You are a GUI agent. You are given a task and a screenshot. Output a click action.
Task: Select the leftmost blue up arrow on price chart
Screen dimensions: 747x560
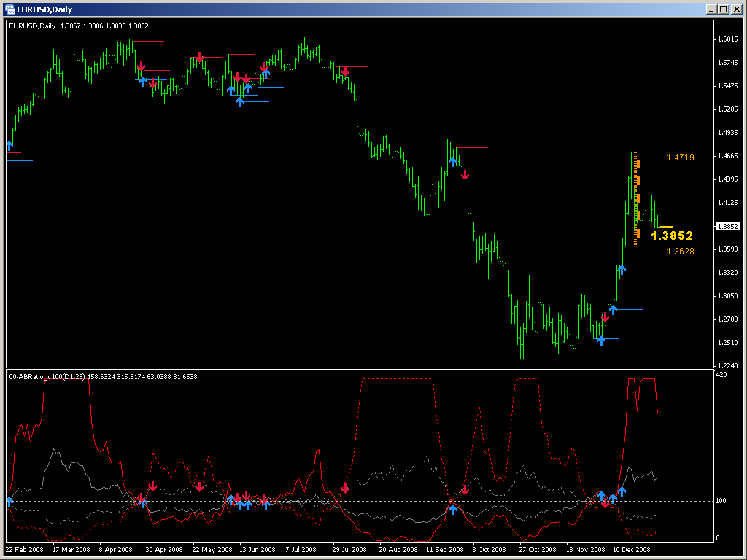click(9, 145)
